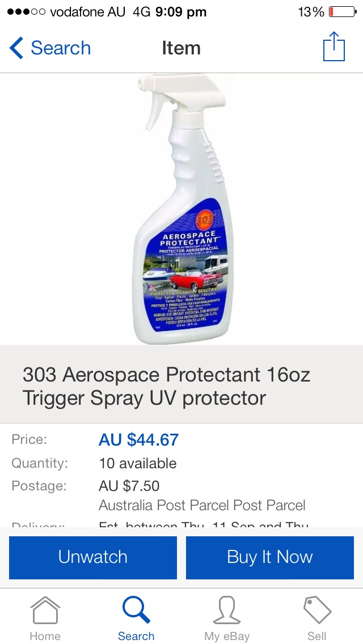This screenshot has width=363, height=644.
Task: Tap the Sell price tag icon
Action: pos(317,611)
